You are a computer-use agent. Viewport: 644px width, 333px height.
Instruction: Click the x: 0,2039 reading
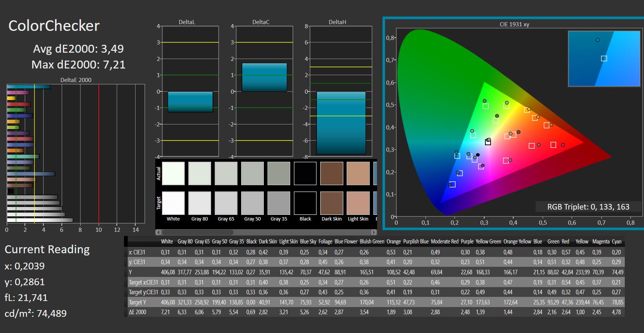click(x=24, y=266)
